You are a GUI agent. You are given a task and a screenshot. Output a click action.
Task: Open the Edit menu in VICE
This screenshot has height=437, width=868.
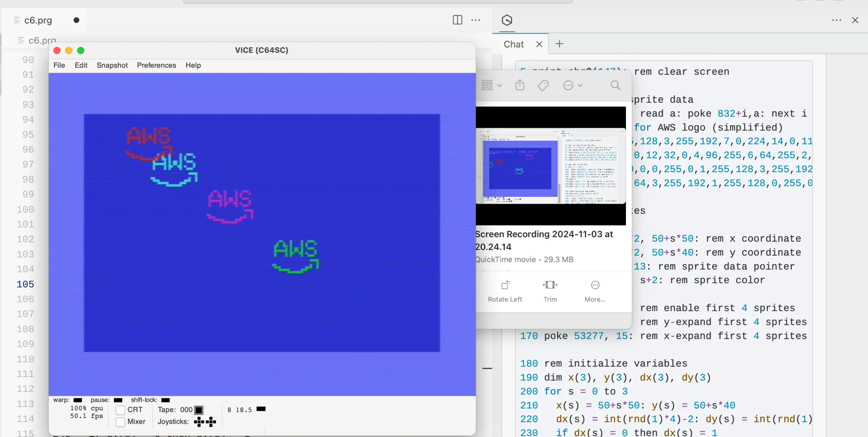(81, 65)
